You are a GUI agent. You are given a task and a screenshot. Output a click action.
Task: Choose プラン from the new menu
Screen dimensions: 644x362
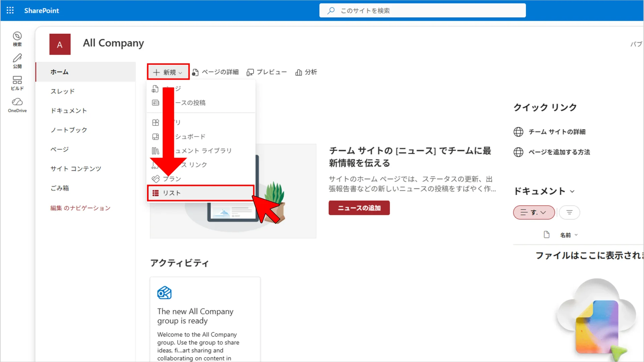pyautogui.click(x=201, y=179)
